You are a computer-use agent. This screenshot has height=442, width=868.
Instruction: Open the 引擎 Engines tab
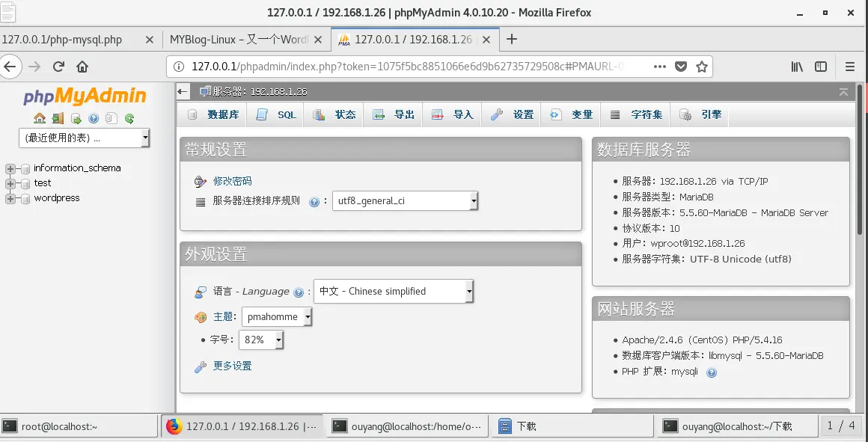click(700, 114)
